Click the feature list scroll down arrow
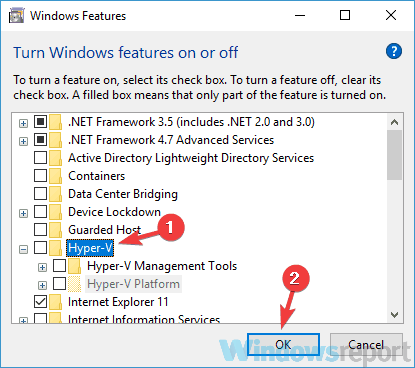Image resolution: width=415 pixels, height=368 pixels. [x=395, y=315]
